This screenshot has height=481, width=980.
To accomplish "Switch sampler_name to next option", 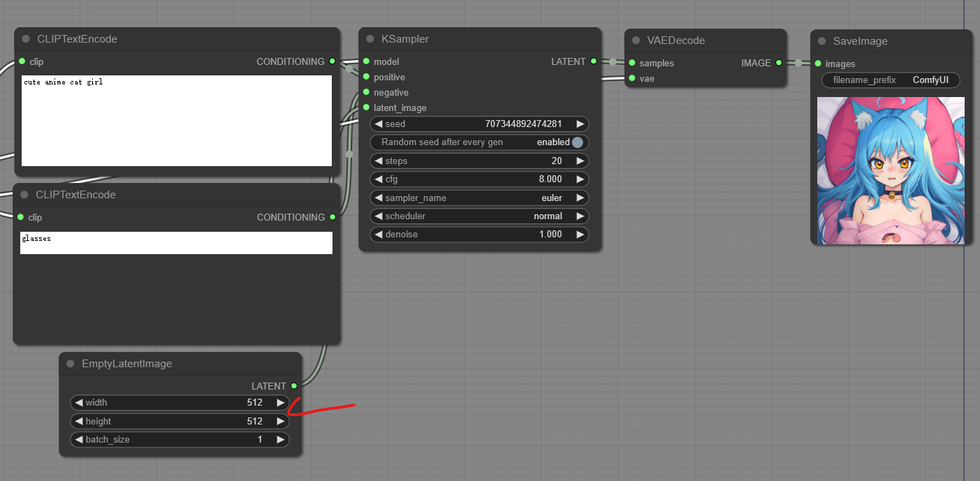I will pos(580,198).
